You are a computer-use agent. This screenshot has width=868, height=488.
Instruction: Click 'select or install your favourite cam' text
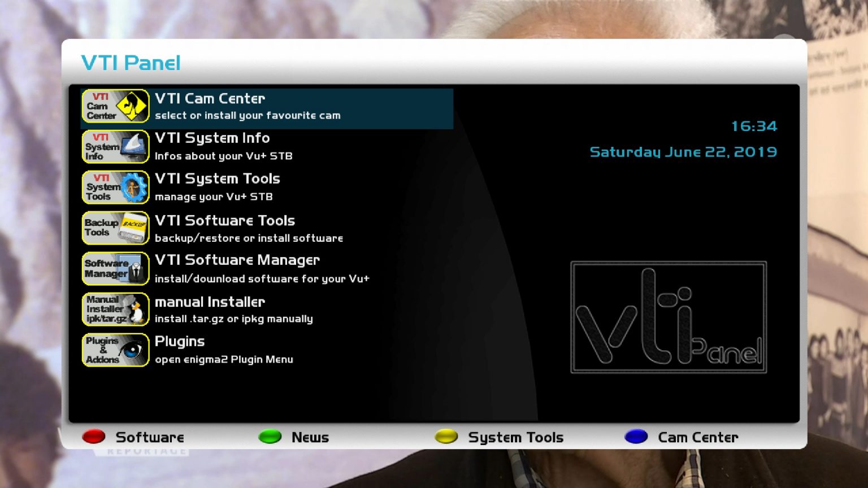(248, 115)
